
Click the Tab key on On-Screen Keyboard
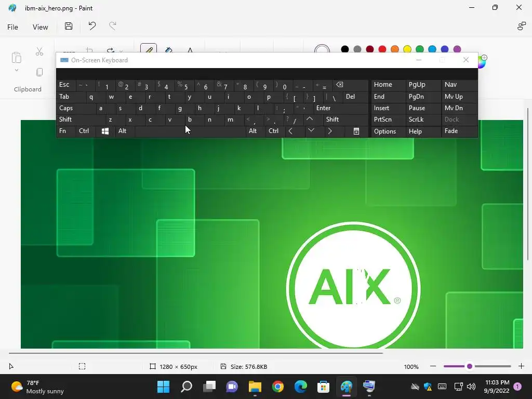click(71, 97)
